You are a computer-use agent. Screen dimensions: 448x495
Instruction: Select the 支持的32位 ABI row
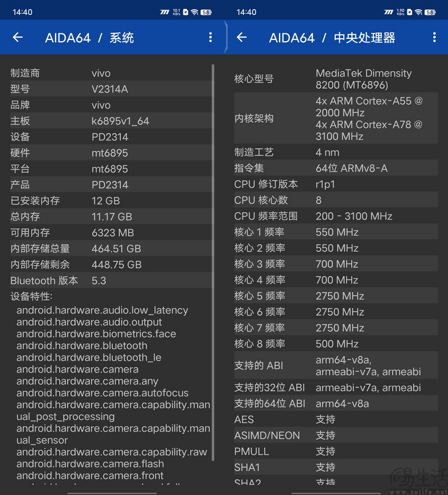point(336,388)
